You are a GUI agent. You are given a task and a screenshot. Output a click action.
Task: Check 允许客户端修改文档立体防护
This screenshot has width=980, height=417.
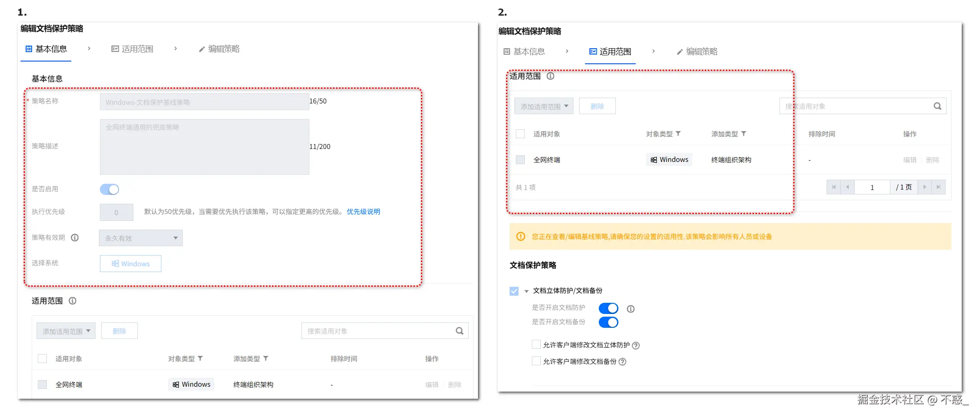pyautogui.click(x=536, y=344)
